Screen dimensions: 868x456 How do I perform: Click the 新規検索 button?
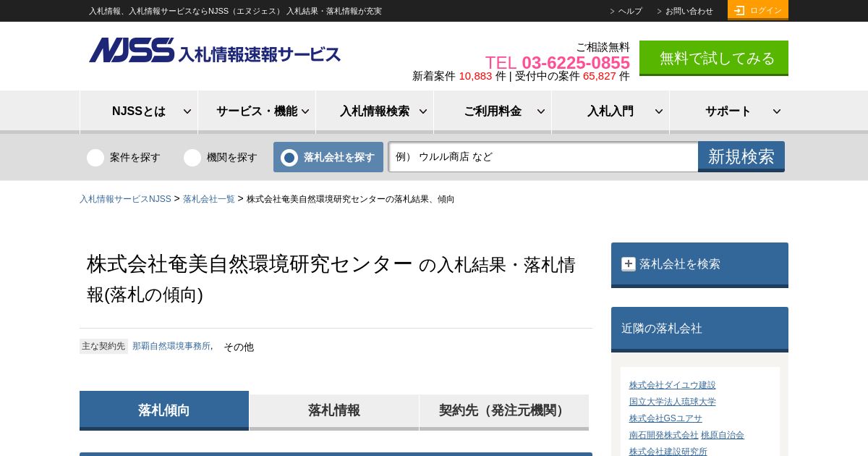click(x=741, y=156)
